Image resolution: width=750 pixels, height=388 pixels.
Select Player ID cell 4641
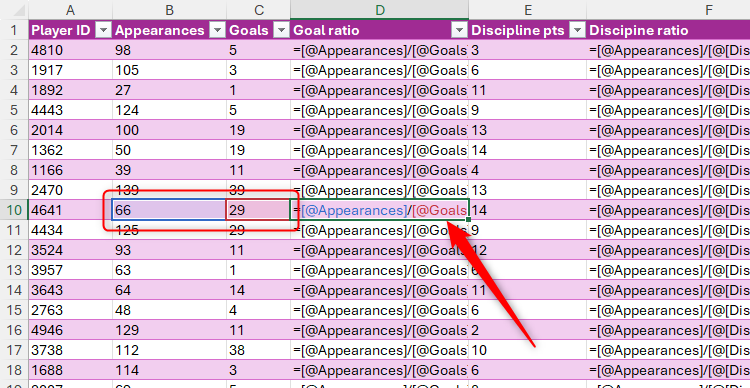coord(70,210)
